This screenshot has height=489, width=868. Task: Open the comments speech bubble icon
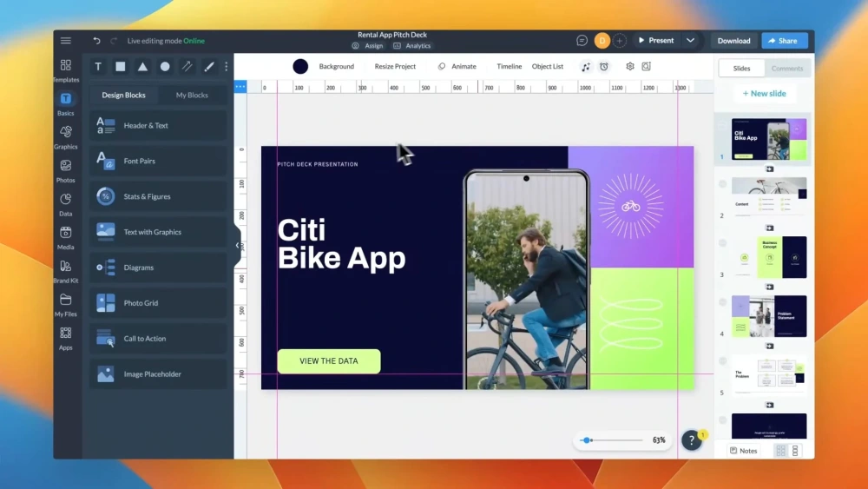tap(582, 41)
